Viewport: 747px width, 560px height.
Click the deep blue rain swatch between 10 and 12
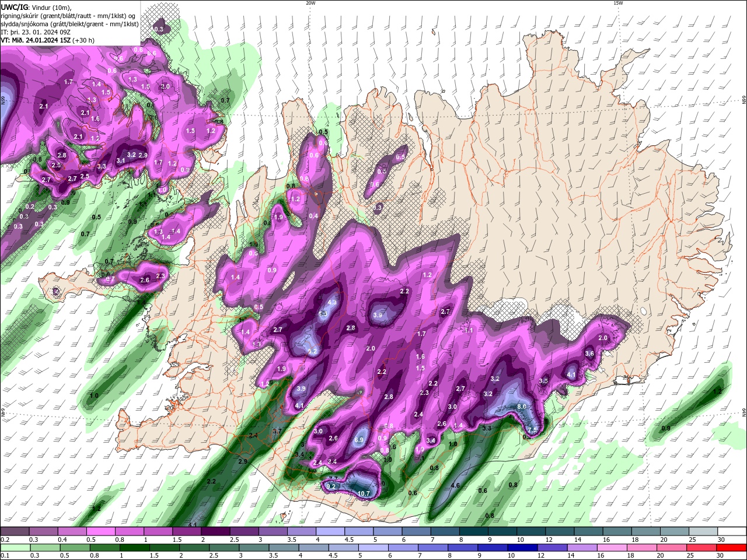coord(523,548)
